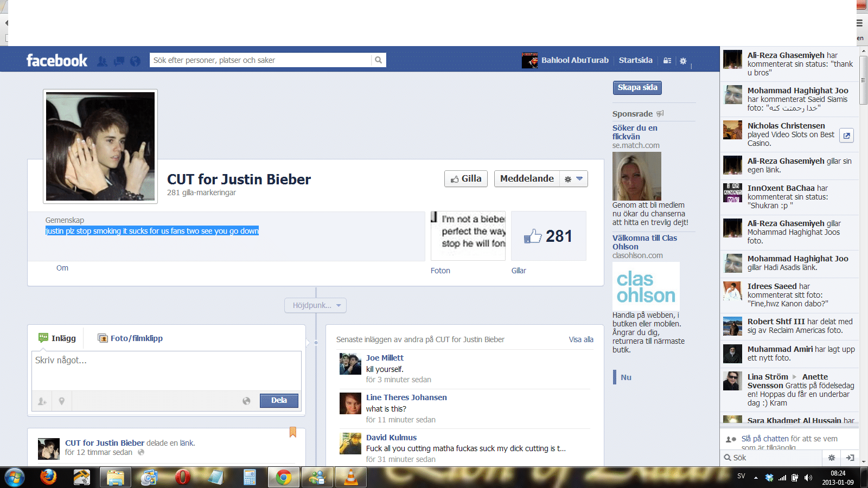Image resolution: width=868 pixels, height=488 pixels.
Task: Open Google Chrome from the taskbar
Action: pos(283,477)
